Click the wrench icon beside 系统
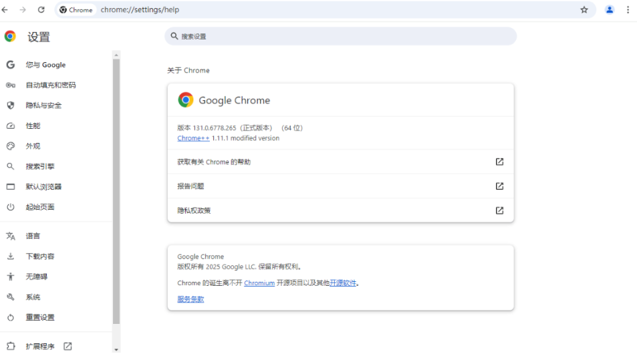 click(x=11, y=297)
